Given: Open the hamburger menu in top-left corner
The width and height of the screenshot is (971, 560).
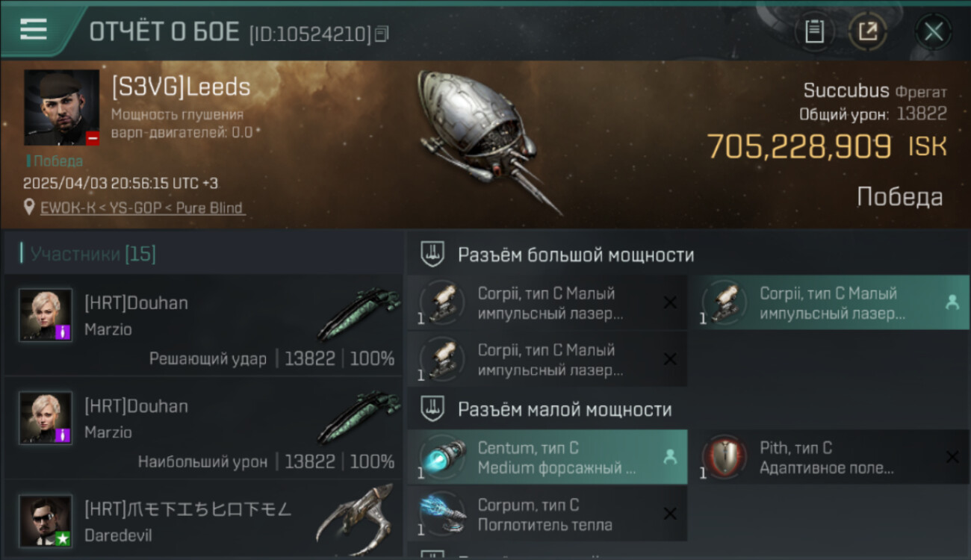Looking at the screenshot, I should point(34,29).
